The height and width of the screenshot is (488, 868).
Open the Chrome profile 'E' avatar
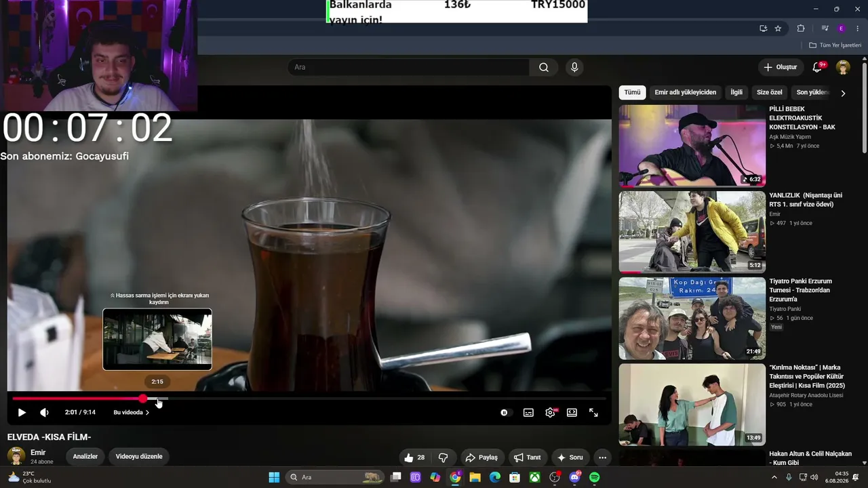coord(842,28)
